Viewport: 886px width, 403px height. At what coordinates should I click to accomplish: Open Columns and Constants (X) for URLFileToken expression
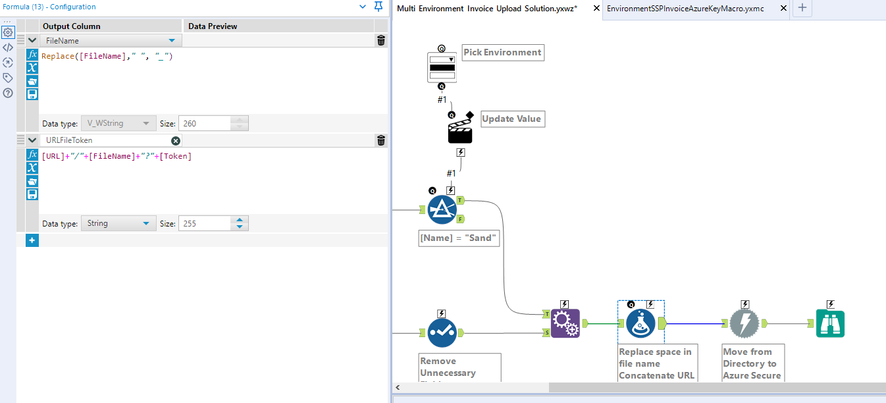click(32, 168)
